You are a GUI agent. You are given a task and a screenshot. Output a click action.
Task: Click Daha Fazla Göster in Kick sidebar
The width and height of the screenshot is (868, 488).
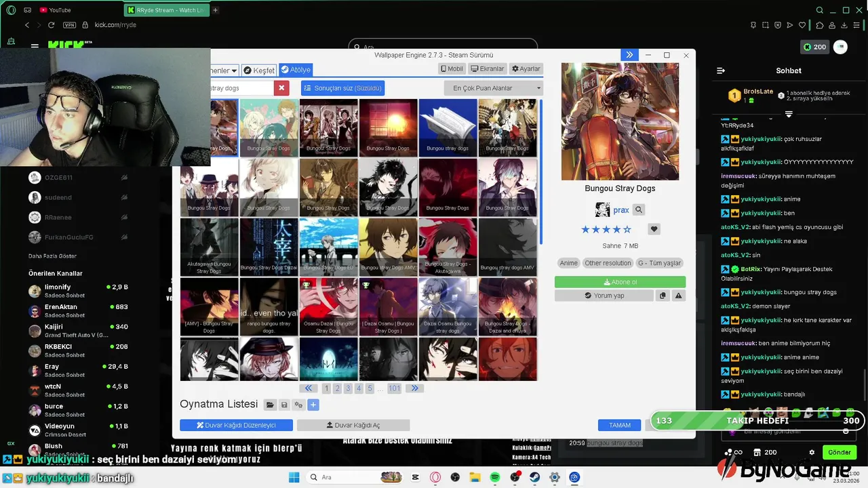52,256
